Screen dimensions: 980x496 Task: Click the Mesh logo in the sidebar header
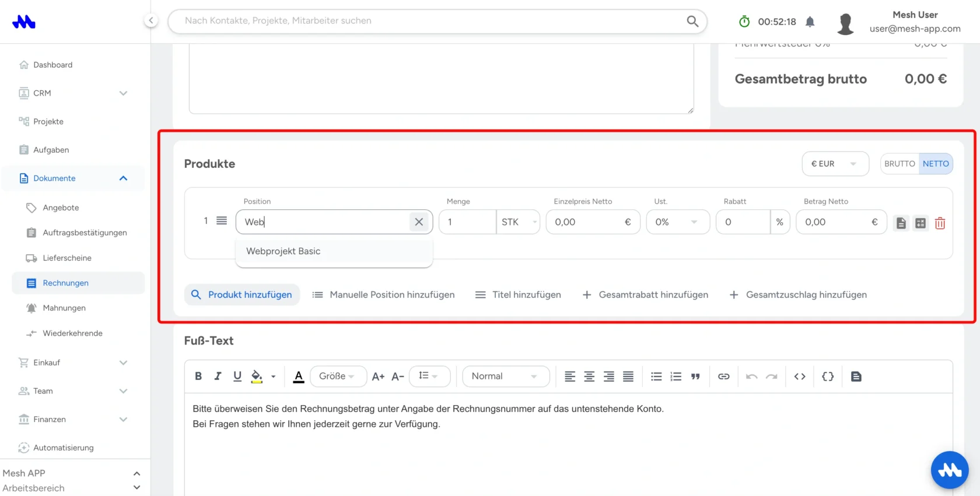(x=24, y=22)
